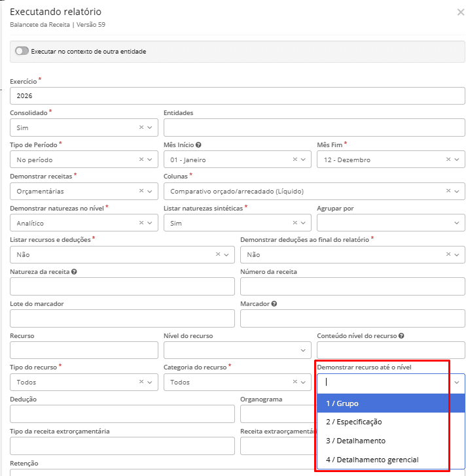Expand Demonstrar receitas dropdown

point(150,191)
